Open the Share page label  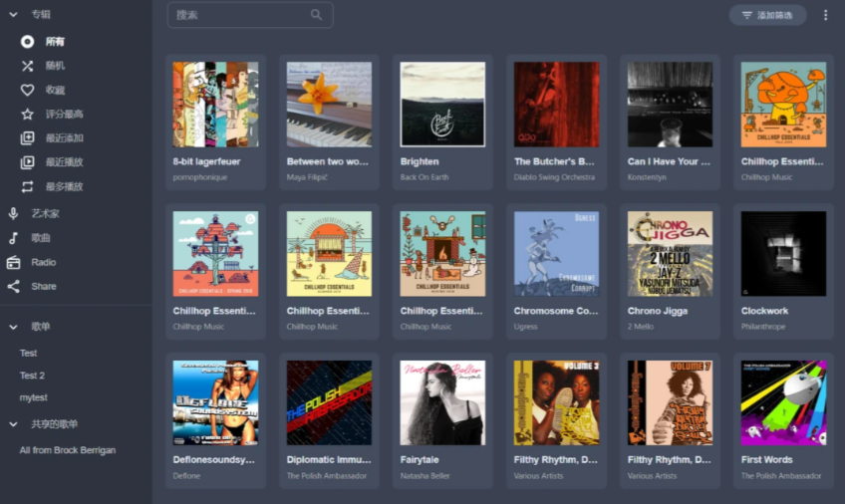coord(44,286)
